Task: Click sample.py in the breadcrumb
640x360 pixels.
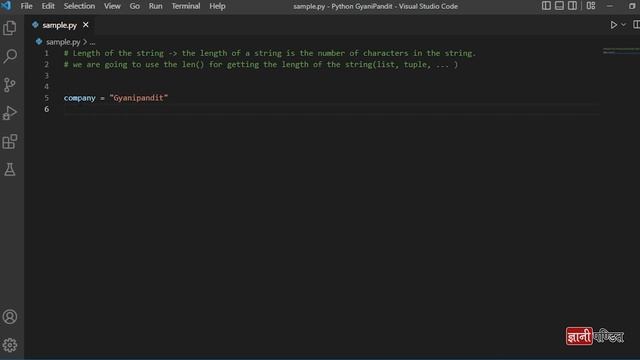Action: (x=63, y=42)
